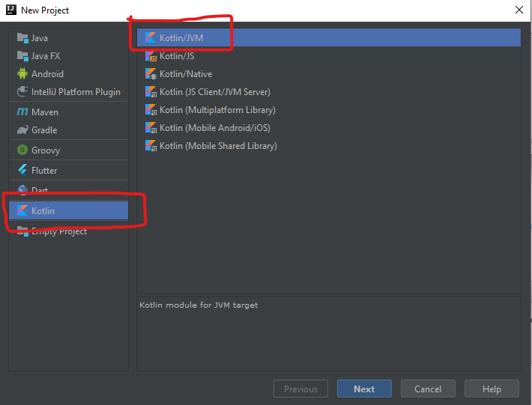The height and width of the screenshot is (405, 532).
Task: Choose Android in the project list
Action: [68, 74]
